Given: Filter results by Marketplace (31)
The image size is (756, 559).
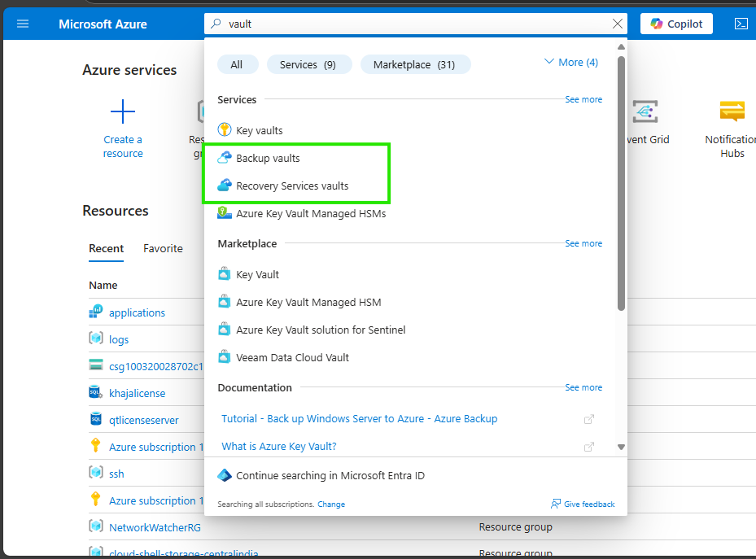Looking at the screenshot, I should pyautogui.click(x=414, y=64).
